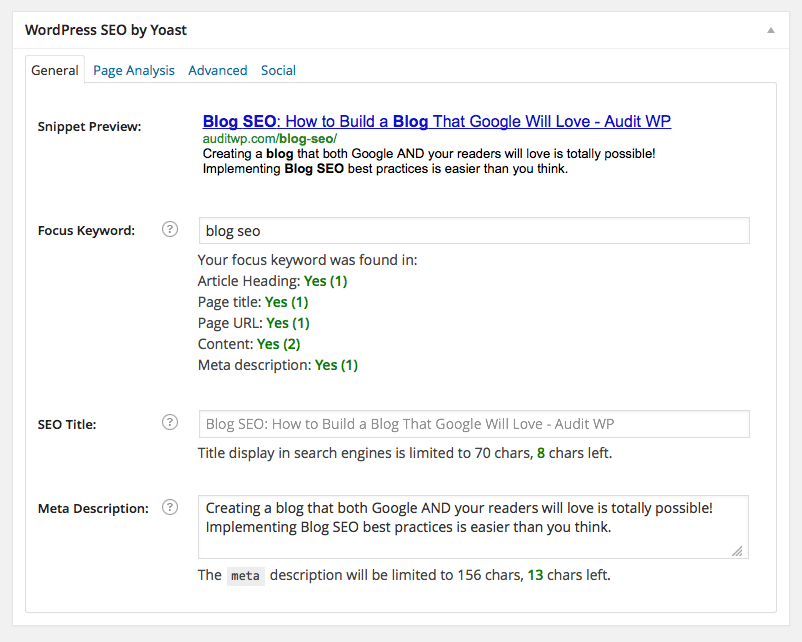Click the 'WordPress SEO by Yoast' panel title
Viewport: 802px width, 642px height.
coord(106,30)
